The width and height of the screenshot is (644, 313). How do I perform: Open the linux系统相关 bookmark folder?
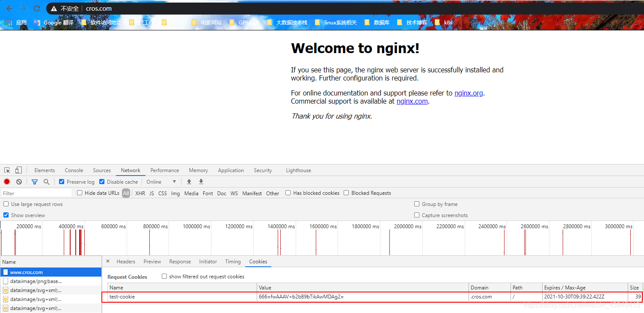(336, 22)
